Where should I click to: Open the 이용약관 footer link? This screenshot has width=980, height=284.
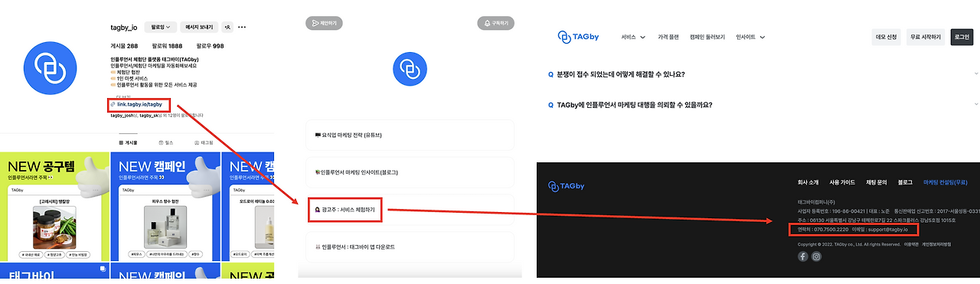pos(911,244)
